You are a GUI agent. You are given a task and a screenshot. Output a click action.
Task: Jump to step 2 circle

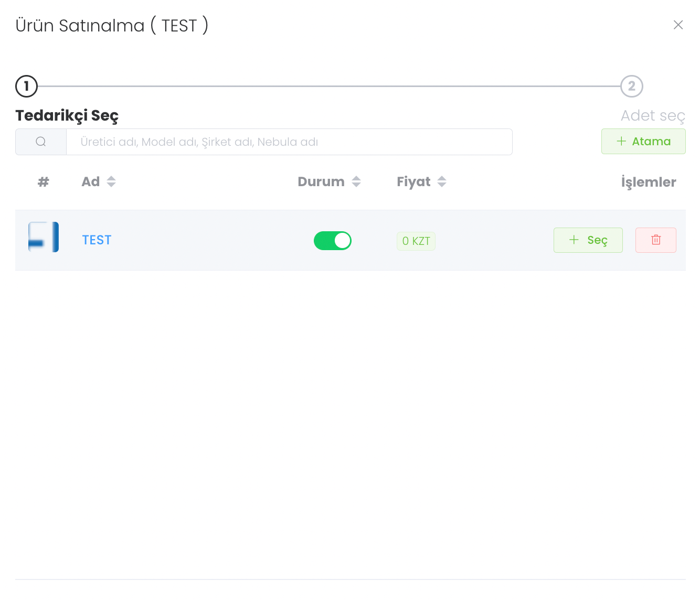pos(631,87)
